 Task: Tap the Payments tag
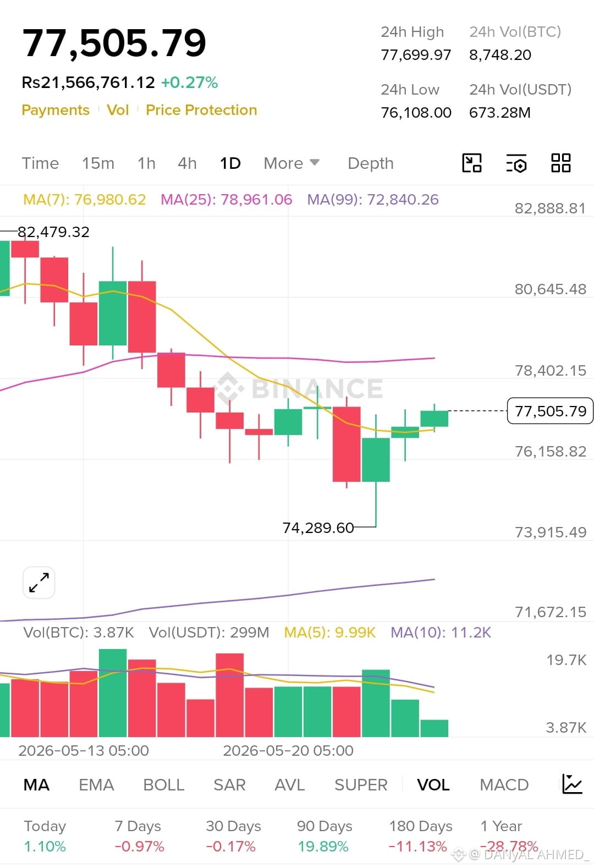click(x=56, y=110)
